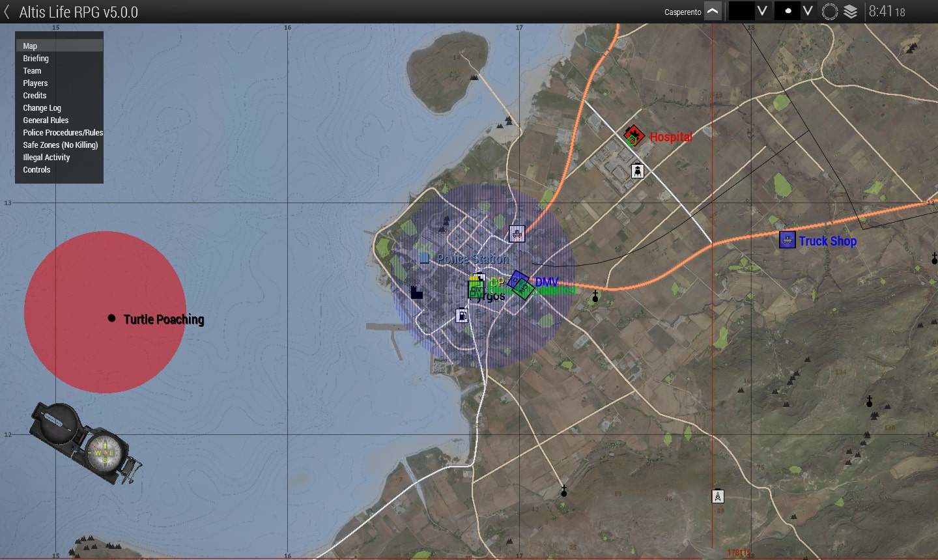Click the back arrow beside Altis Life RPG

tap(7, 12)
